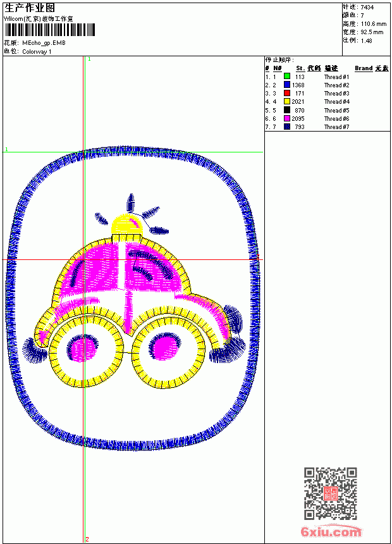Click the magenta Thread #6 color swatch
Screen dimensions: 392x544
click(287, 118)
